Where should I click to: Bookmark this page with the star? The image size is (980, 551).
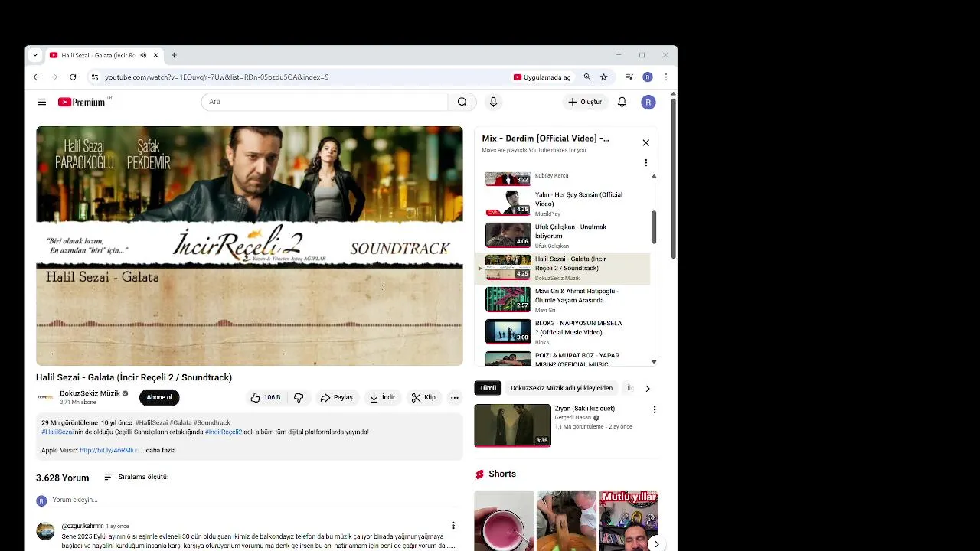click(x=603, y=77)
